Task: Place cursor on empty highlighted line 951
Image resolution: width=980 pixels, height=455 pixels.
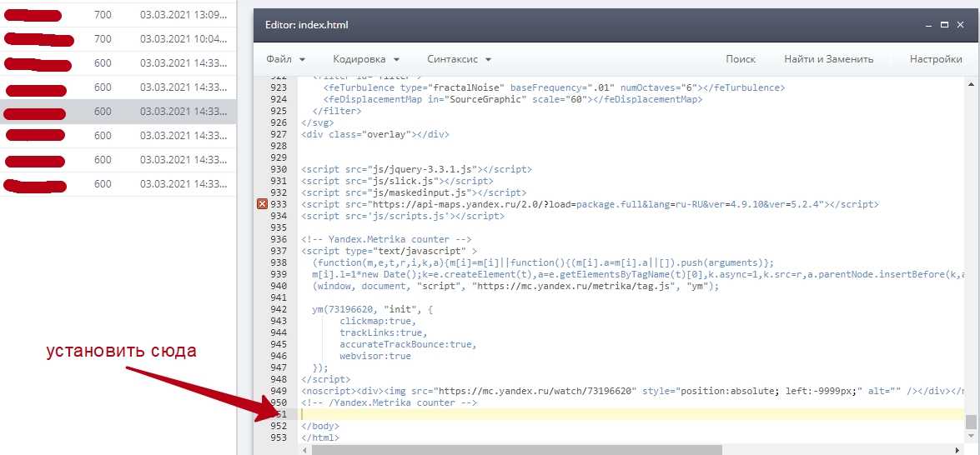Action: [x=584, y=414]
